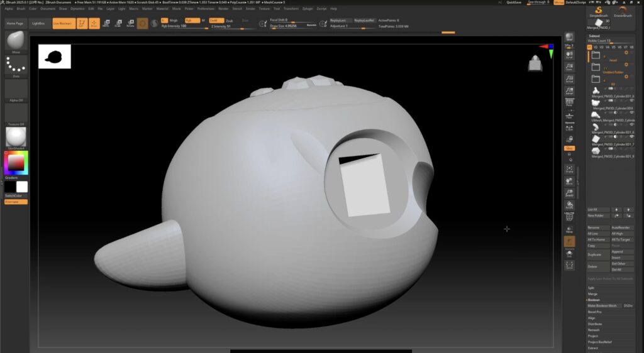Toggle the Xyz rotation button
The height and width of the screenshot is (353, 644).
569,148
